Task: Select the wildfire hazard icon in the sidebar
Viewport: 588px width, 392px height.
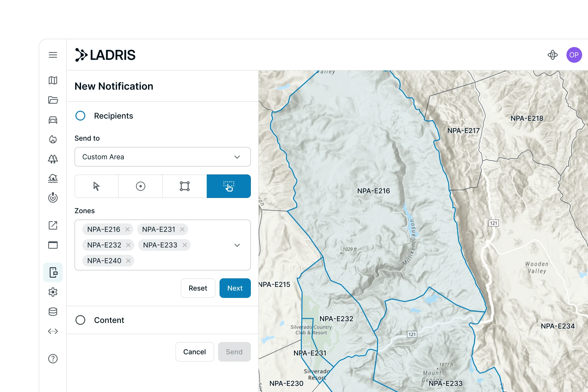Action: pyautogui.click(x=53, y=139)
